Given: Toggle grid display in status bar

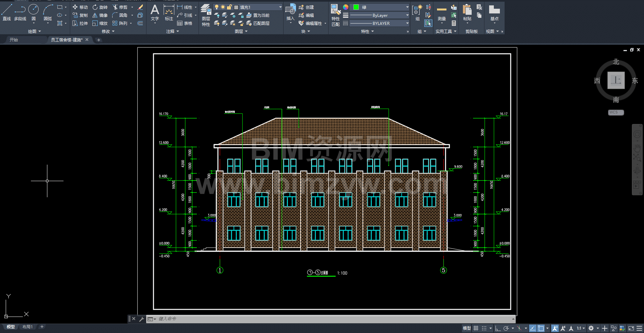Looking at the screenshot, I should tap(476, 328).
